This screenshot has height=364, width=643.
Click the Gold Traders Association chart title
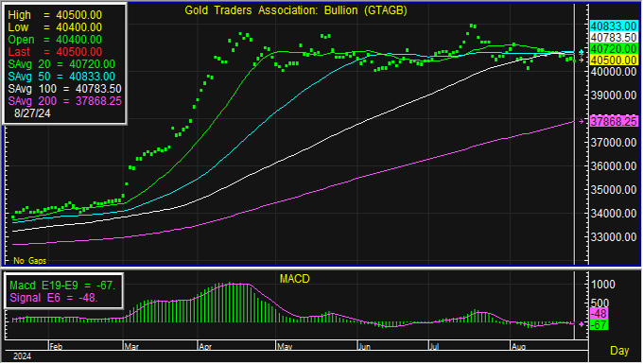tap(296, 10)
